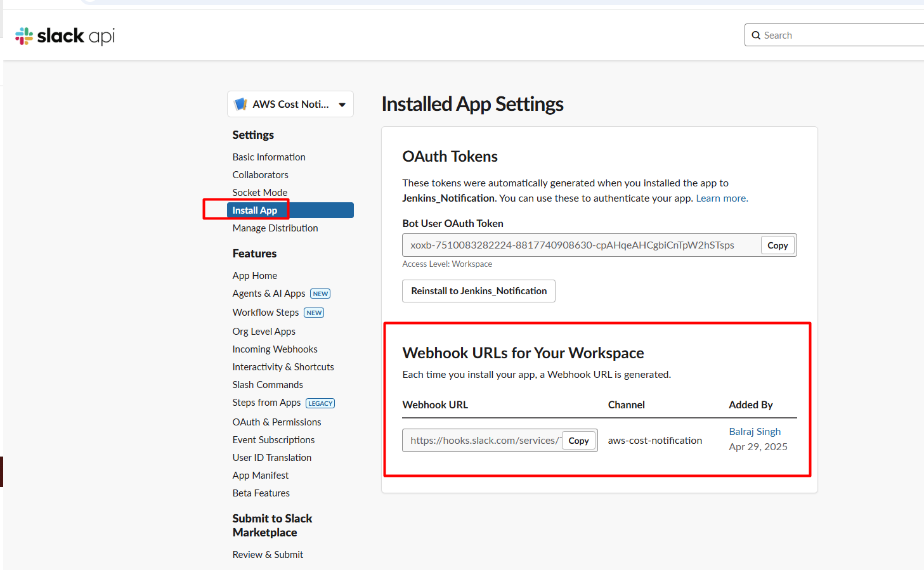Open the AWS Cost Noti app dropdown
Image resolution: width=924 pixels, height=570 pixels.
(x=290, y=104)
